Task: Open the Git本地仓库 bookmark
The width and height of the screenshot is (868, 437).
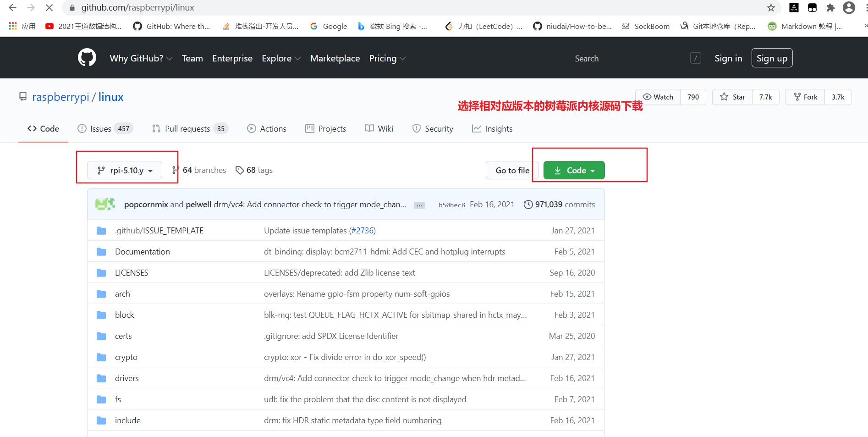Action: click(718, 26)
